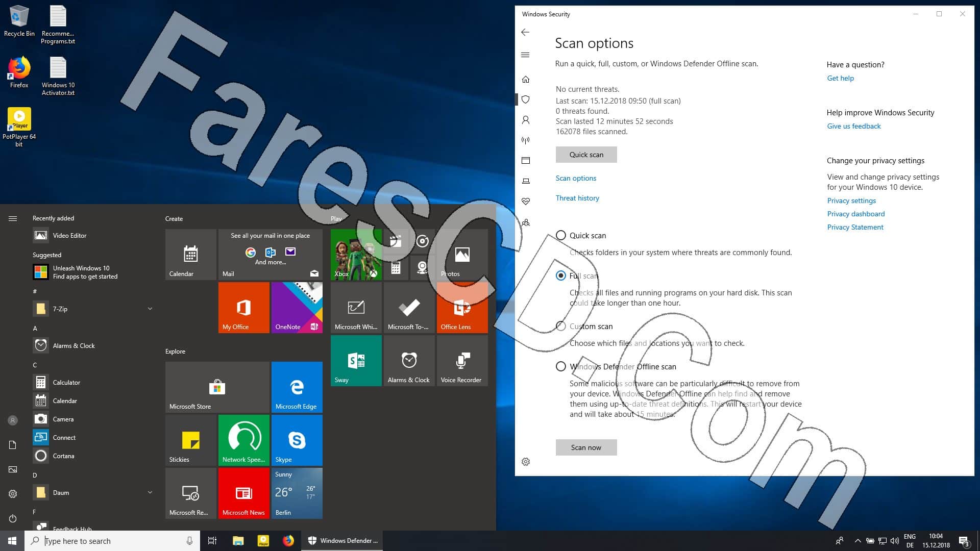This screenshot has width=980, height=551.
Task: Click the Scan now button
Action: 586,447
